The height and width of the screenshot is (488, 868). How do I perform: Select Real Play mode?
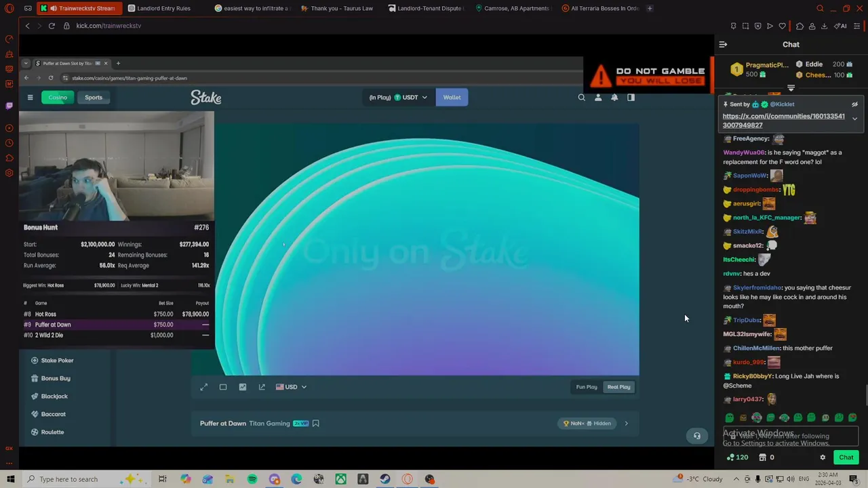pos(618,387)
